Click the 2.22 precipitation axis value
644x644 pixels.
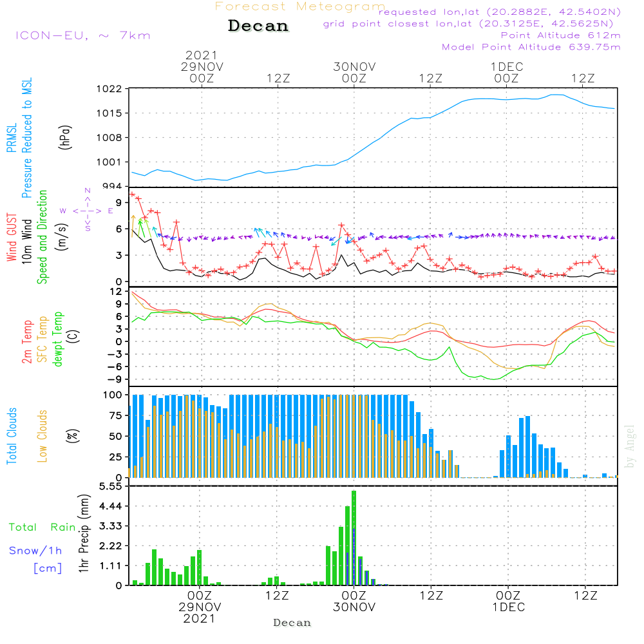111,546
